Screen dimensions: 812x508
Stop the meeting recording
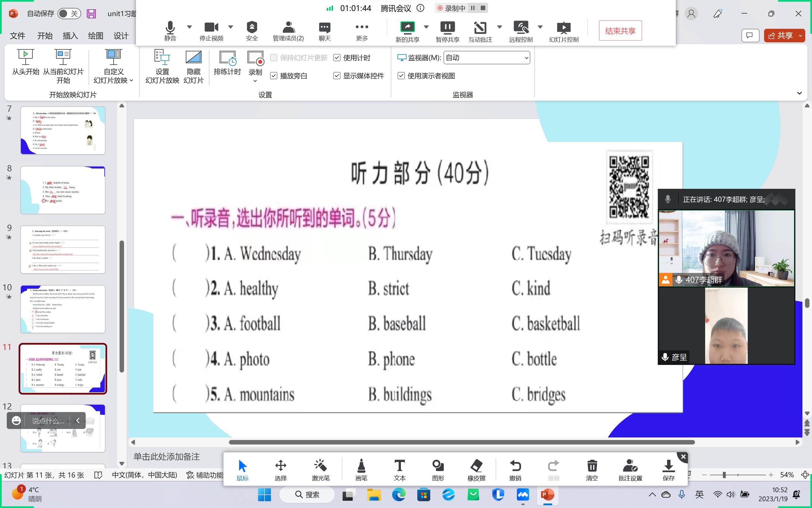click(x=483, y=8)
